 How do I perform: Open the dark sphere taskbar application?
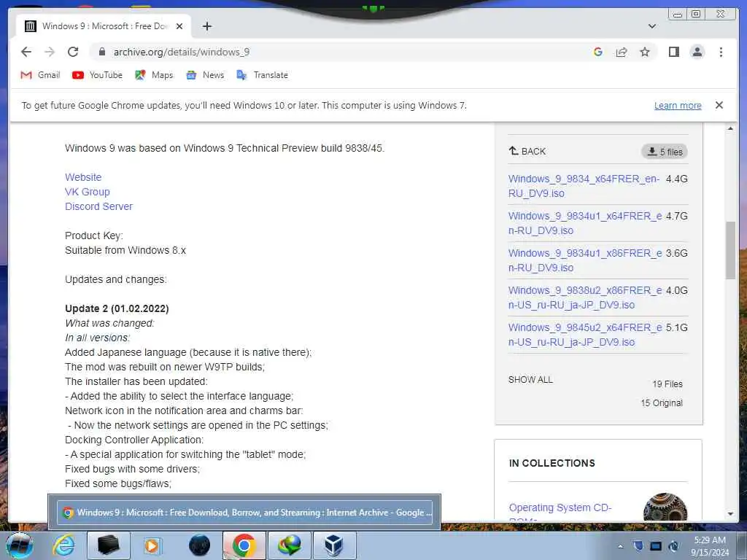pos(199,545)
